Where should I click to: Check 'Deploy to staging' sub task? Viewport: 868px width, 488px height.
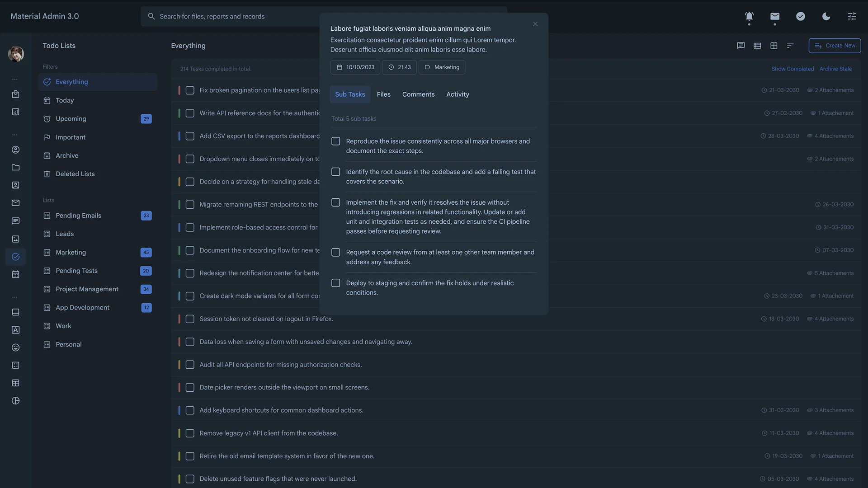336,283
